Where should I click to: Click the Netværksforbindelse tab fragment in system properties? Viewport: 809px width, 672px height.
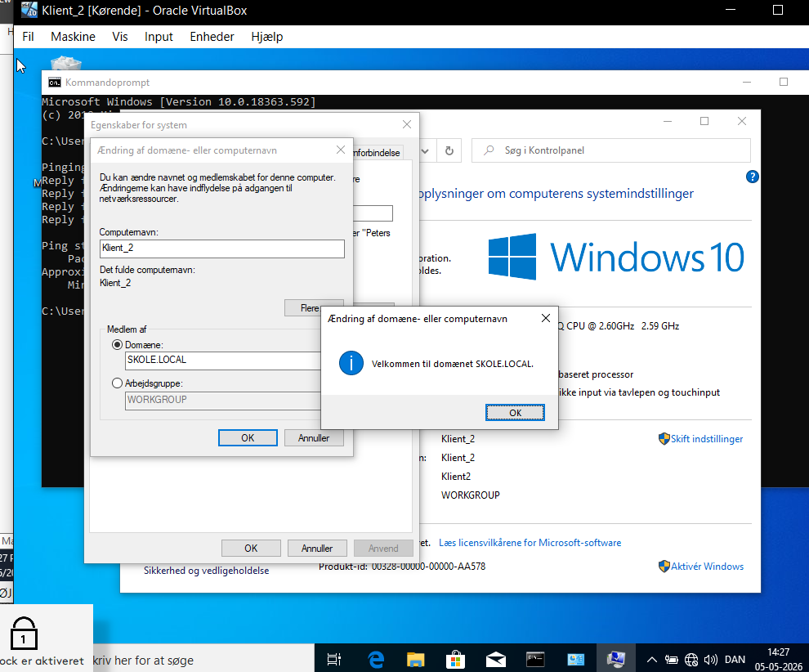click(376, 153)
